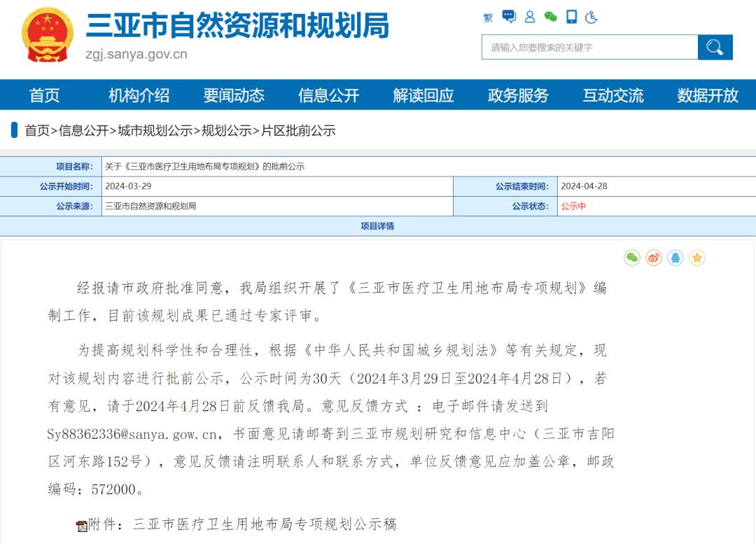The height and width of the screenshot is (544, 756).
Task: Open the 信息公开 navigation menu
Action: click(329, 95)
